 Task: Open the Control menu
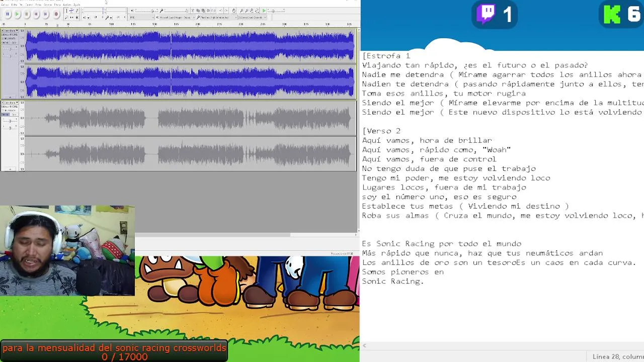tap(29, 5)
